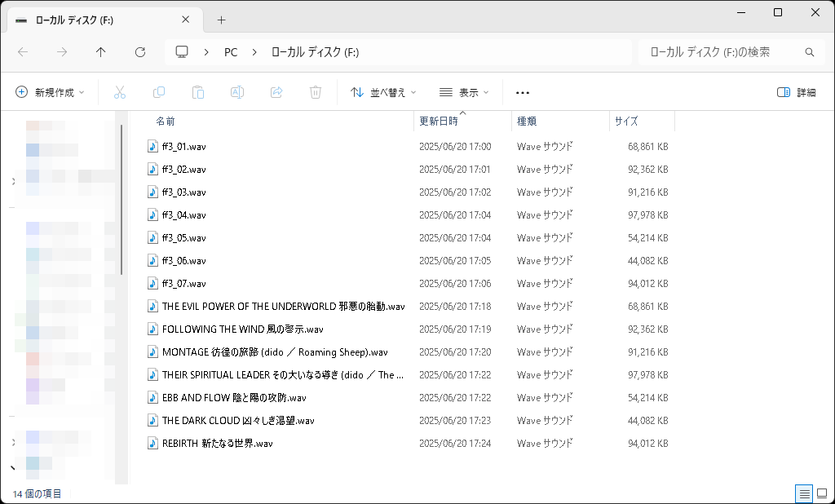Open a new tab with the plus button

220,20
